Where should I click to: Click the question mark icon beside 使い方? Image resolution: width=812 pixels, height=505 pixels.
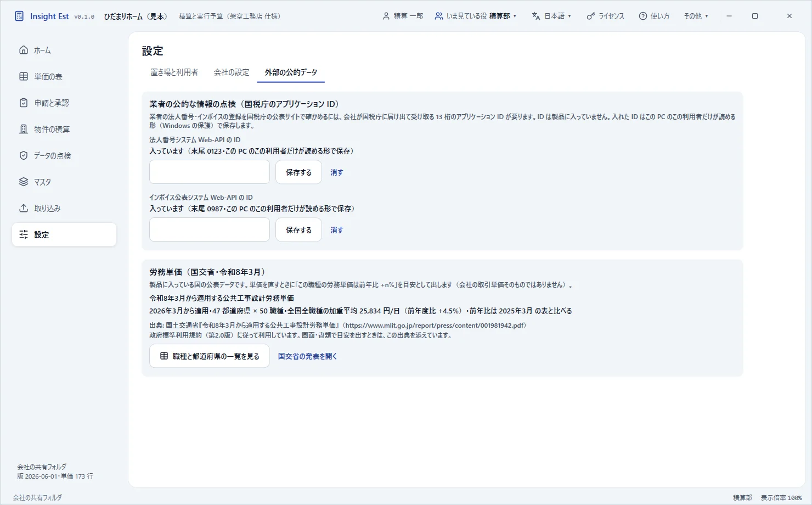[643, 16]
